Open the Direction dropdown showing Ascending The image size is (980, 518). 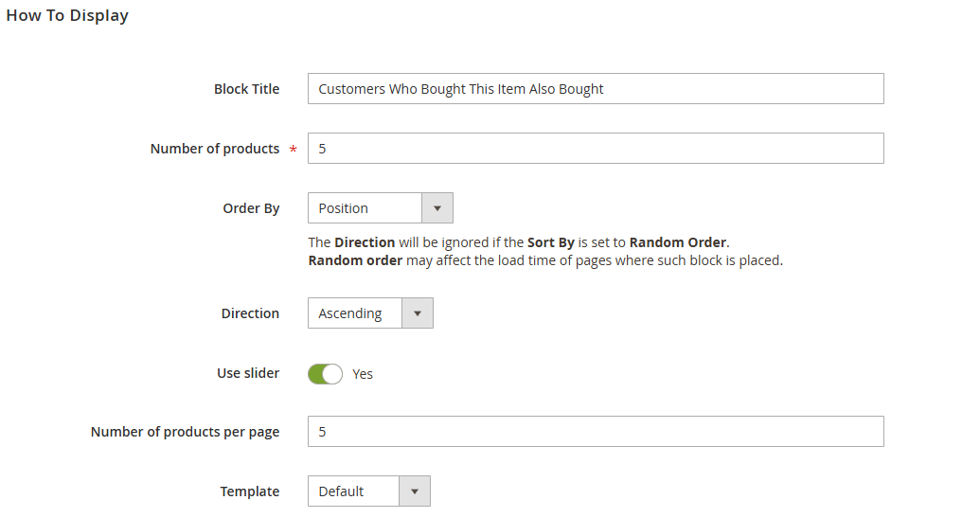click(355, 313)
